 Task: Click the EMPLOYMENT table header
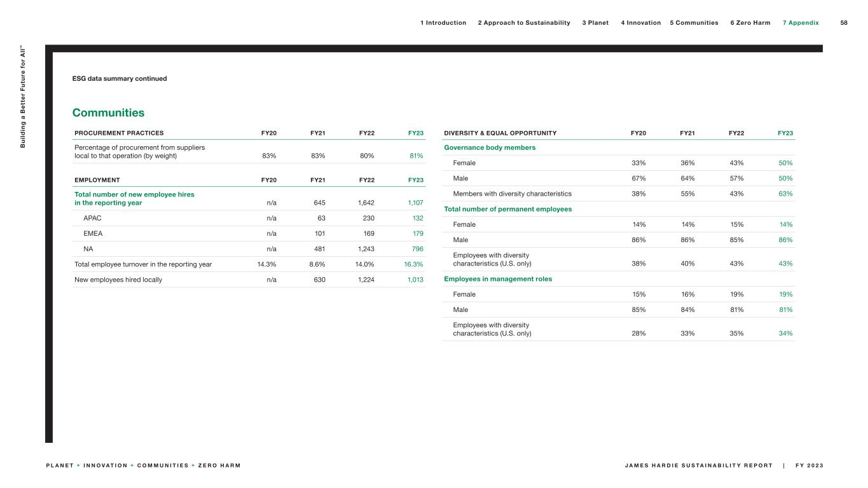coord(97,180)
